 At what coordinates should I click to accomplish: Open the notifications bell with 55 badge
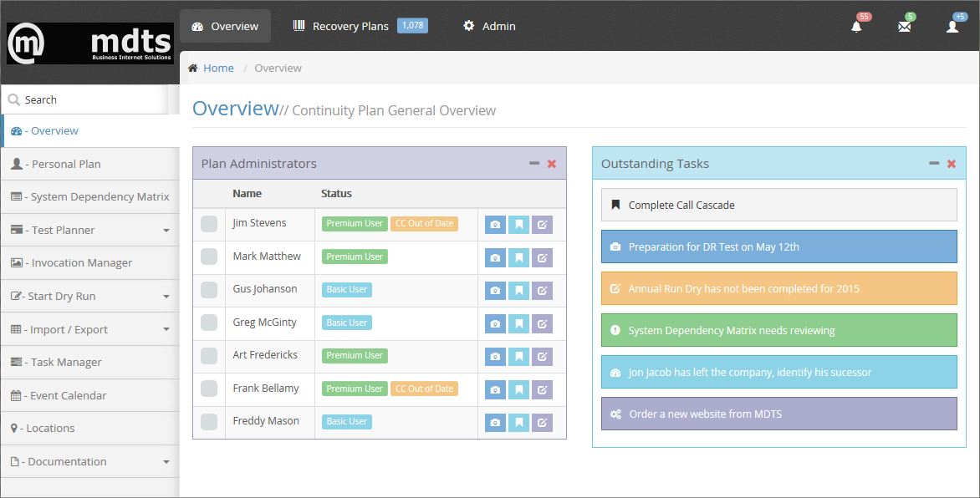tap(856, 26)
